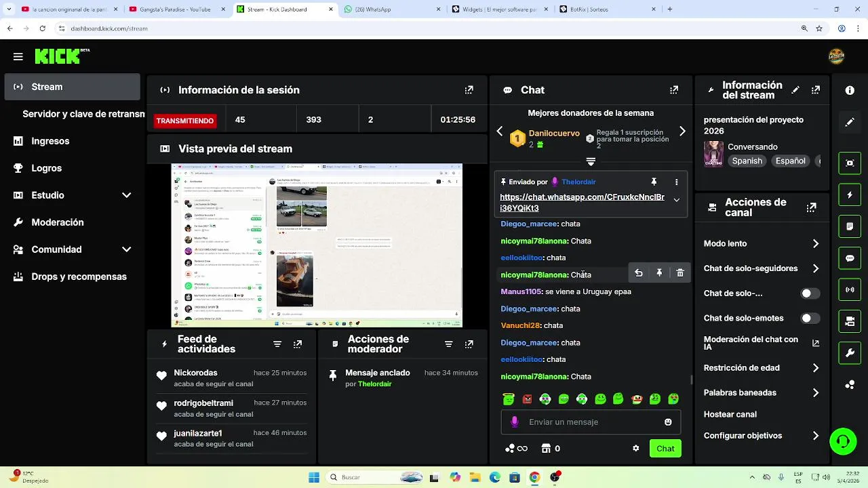Image resolution: width=868 pixels, height=488 pixels.
Task: Pop out the Feed de actividades panel
Action: tap(298, 344)
